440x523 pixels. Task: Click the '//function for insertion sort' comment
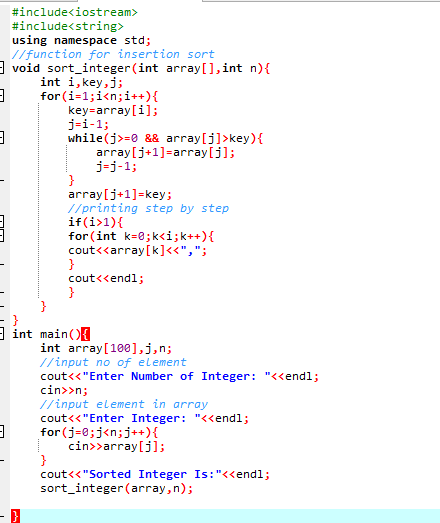pos(113,54)
